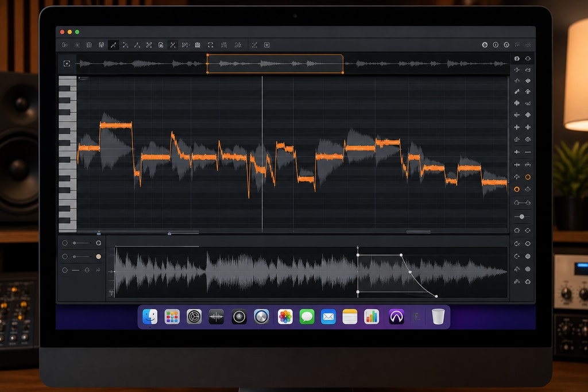588x392 pixels.
Task: Toggle the lower filled gray dot in right panel
Action: (528, 269)
